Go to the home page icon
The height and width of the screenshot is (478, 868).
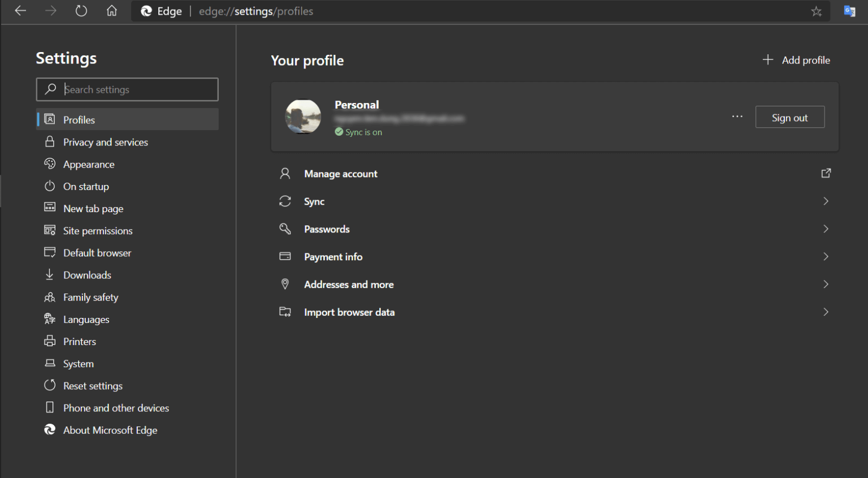(x=112, y=11)
